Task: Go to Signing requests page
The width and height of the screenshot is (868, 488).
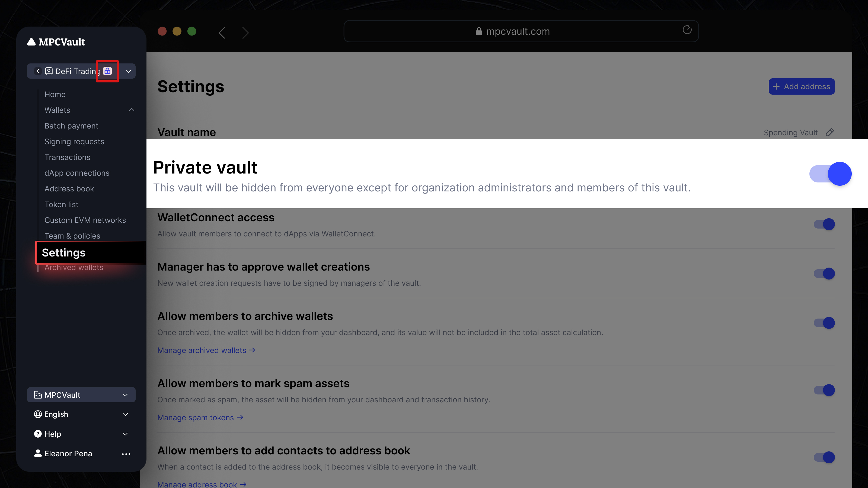Action: click(75, 142)
